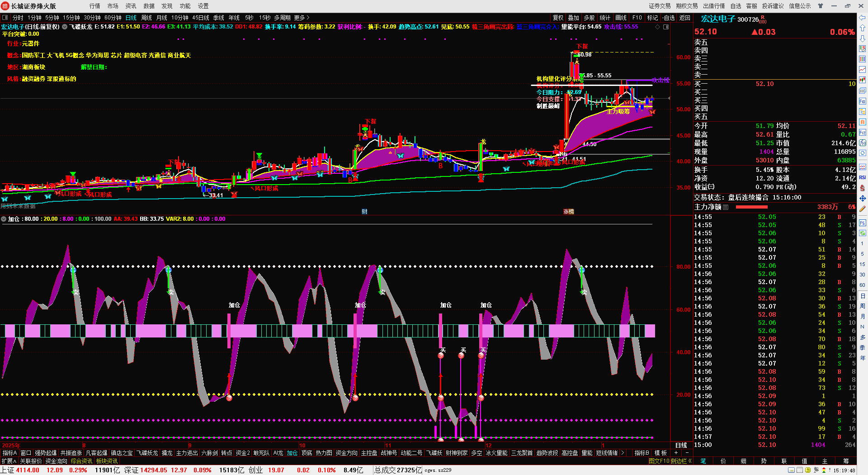Select the 飞碟妖龙 indicator tab
This screenshot has height=475, width=868.
tap(147, 453)
